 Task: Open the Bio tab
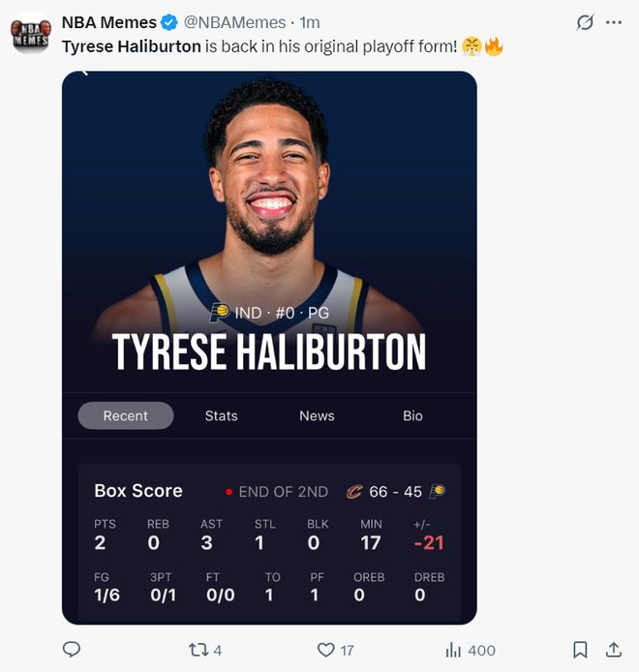pyautogui.click(x=412, y=415)
